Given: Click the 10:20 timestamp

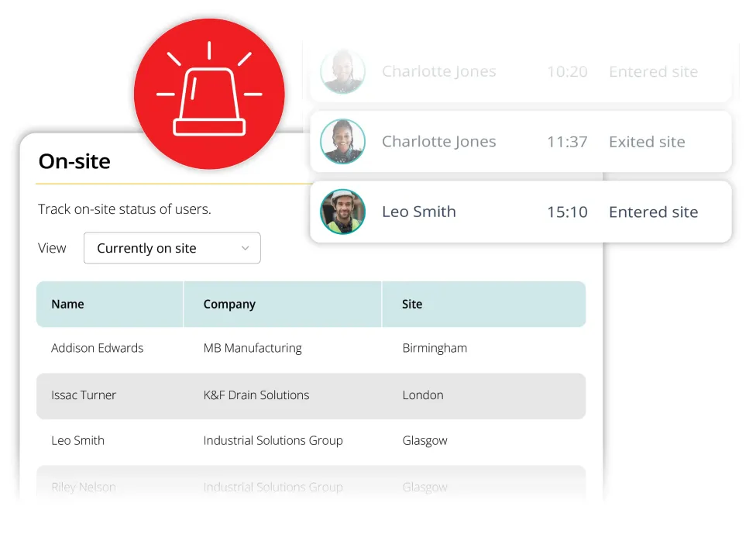Looking at the screenshot, I should coord(567,72).
